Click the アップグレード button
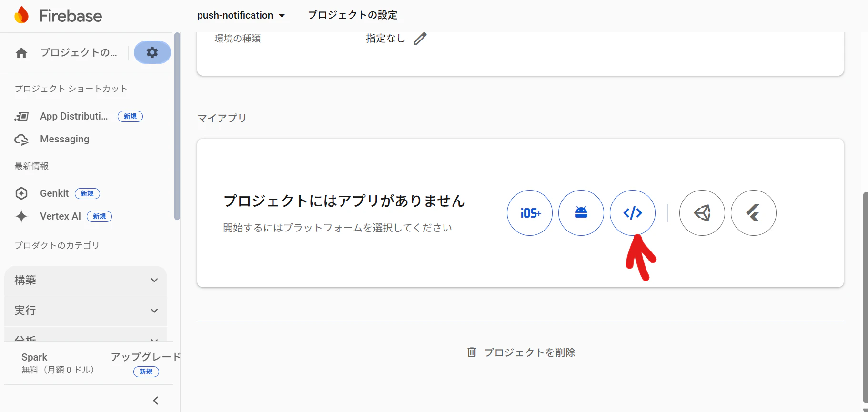This screenshot has width=868, height=412. tap(146, 357)
